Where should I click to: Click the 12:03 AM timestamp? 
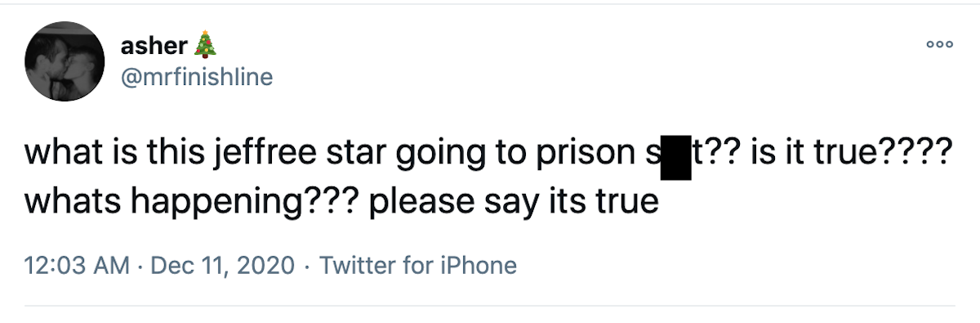tap(77, 266)
